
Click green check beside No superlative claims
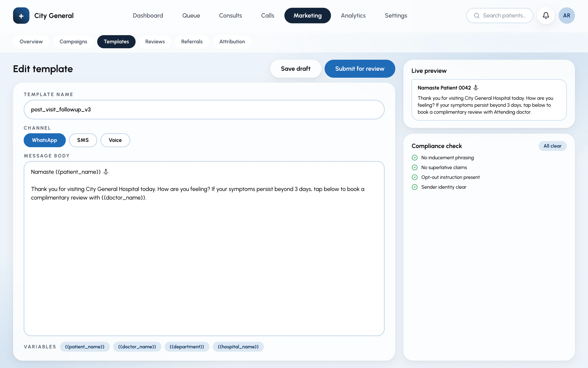point(415,167)
